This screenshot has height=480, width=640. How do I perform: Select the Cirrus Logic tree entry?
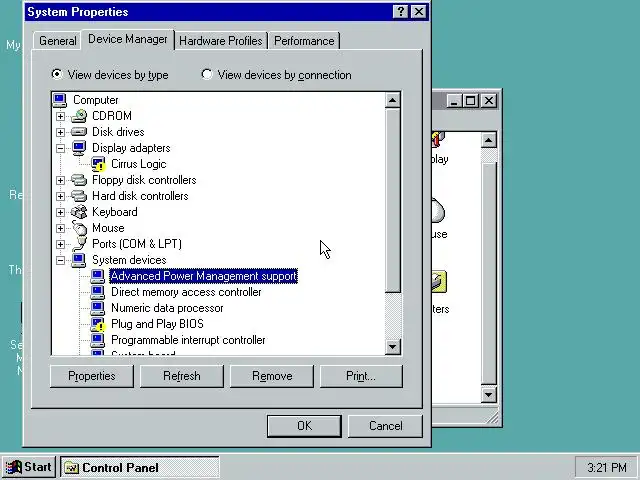tap(138, 164)
